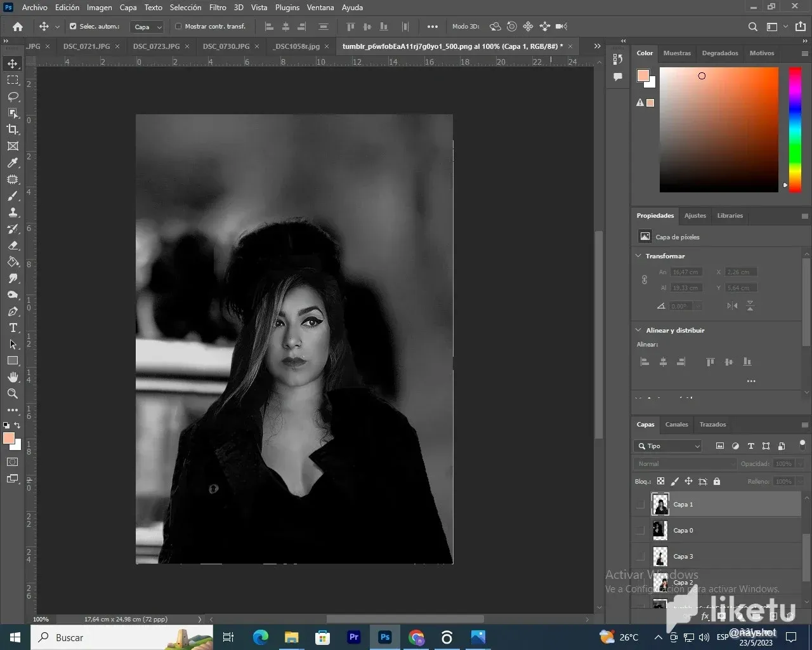Click align left edges in Propiedades panel
The height and width of the screenshot is (650, 812).
point(645,362)
